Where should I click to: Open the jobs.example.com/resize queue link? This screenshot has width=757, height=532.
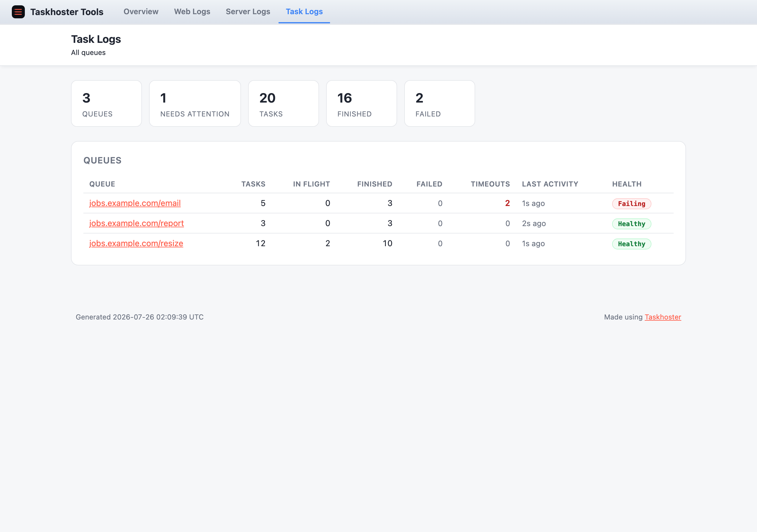pyautogui.click(x=136, y=243)
